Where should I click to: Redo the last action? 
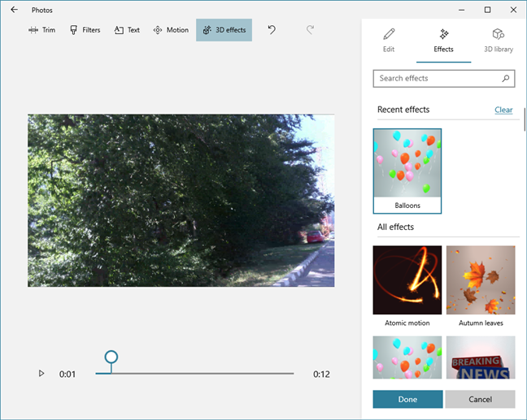(310, 30)
